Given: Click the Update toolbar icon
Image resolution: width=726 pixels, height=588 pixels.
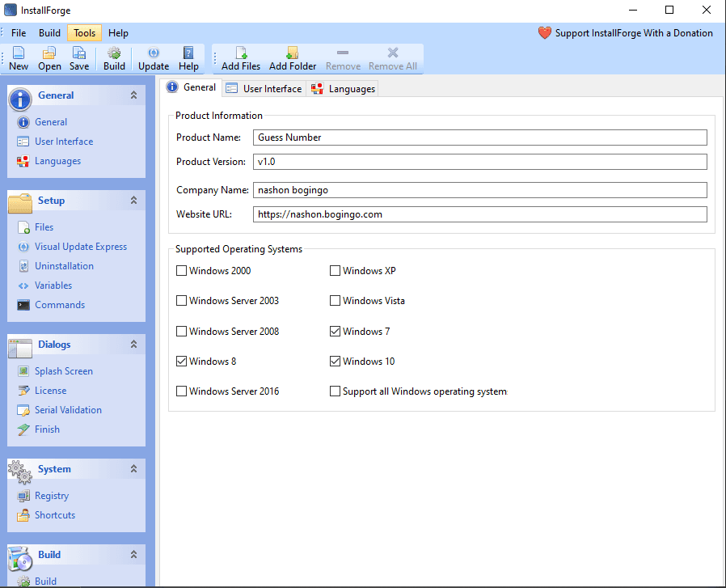Looking at the screenshot, I should 153,58.
